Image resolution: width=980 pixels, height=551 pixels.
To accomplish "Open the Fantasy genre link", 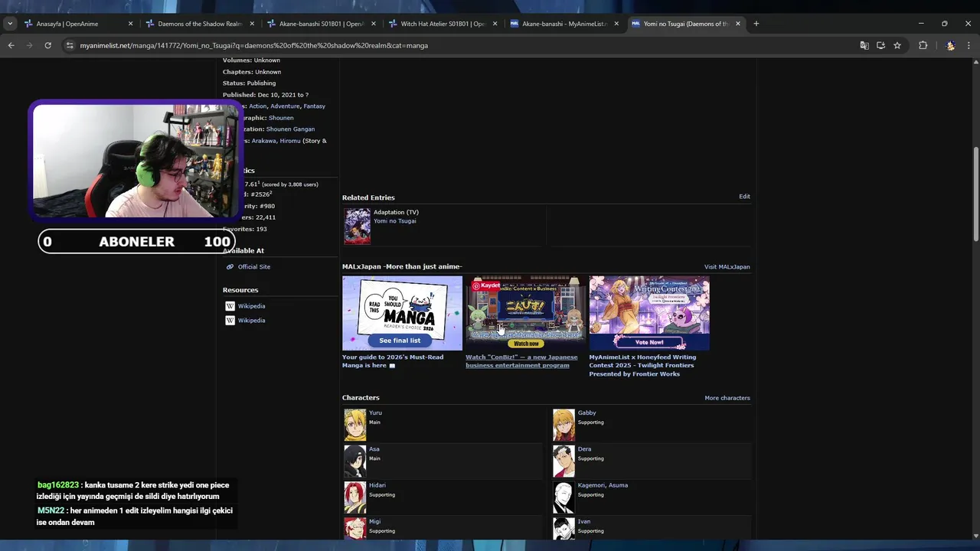I will [314, 106].
